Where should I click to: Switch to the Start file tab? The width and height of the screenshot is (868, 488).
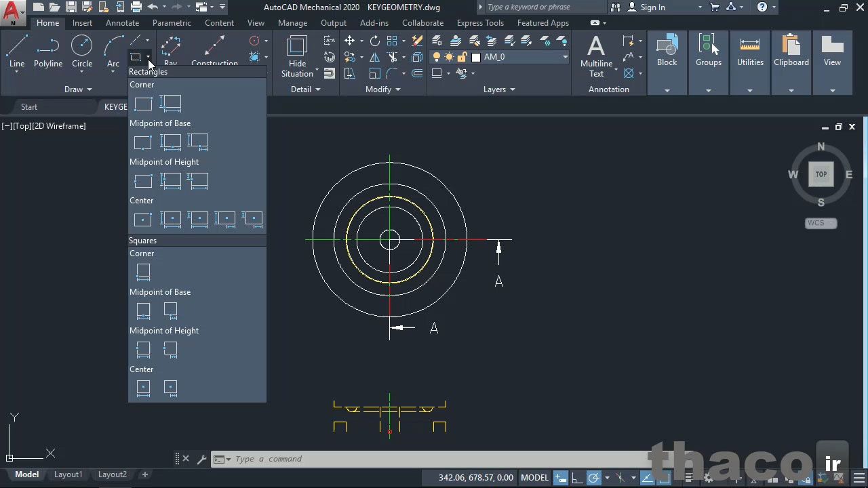[x=29, y=107]
